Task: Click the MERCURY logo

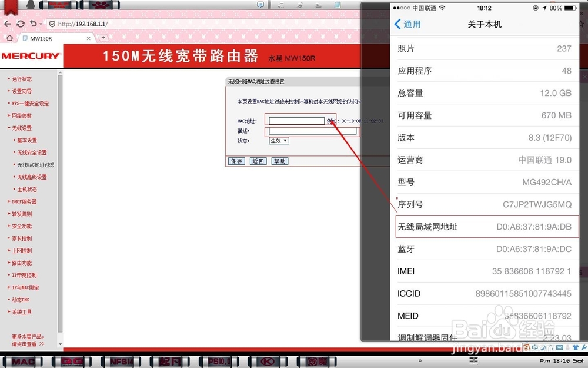Action: (x=31, y=55)
